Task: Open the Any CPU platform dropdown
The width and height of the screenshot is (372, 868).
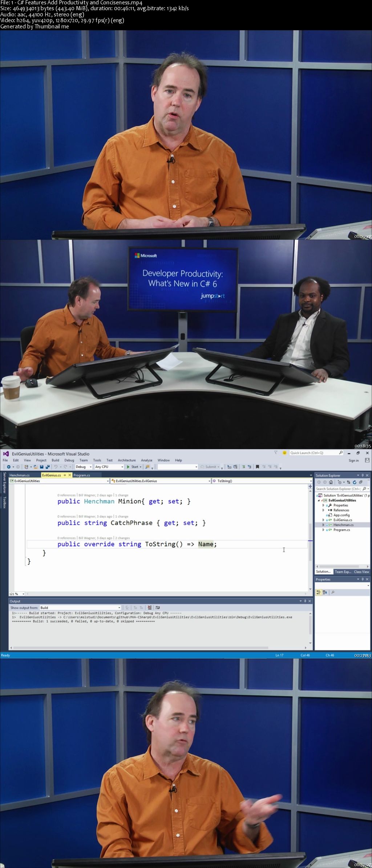Action: tap(109, 467)
